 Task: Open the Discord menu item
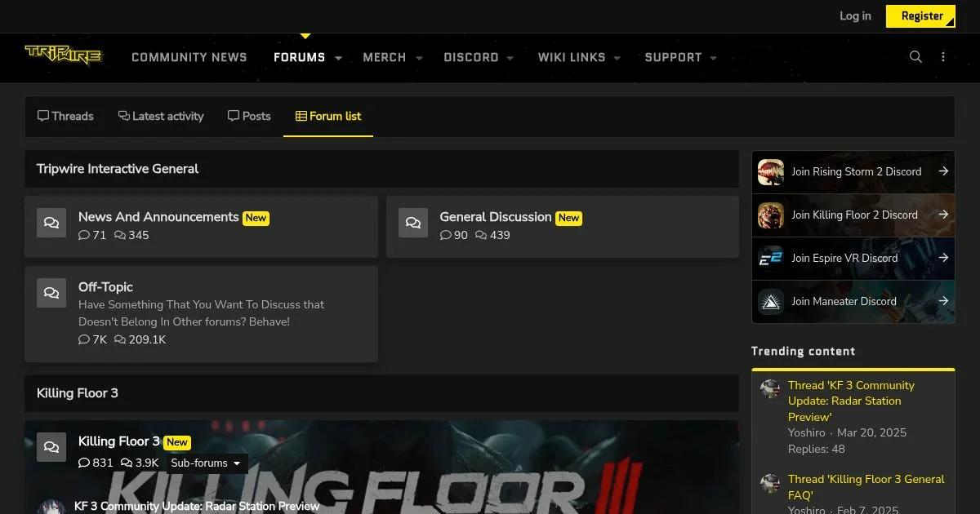click(471, 57)
